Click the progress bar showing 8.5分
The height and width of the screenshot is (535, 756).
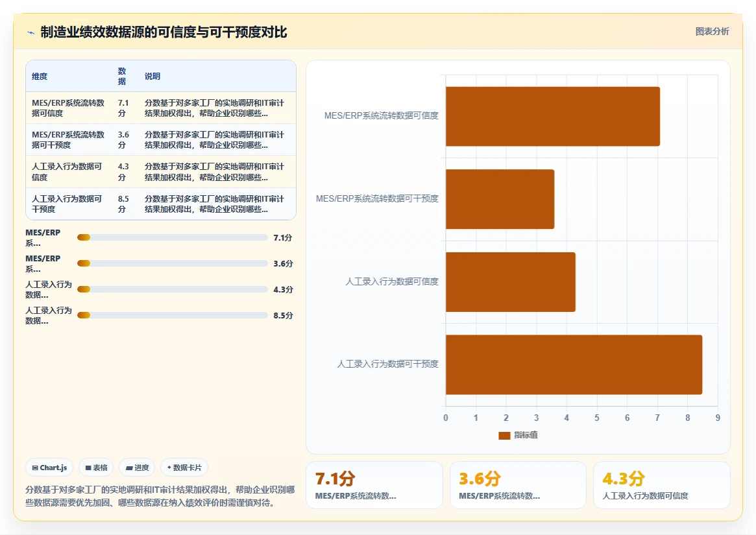click(172, 315)
